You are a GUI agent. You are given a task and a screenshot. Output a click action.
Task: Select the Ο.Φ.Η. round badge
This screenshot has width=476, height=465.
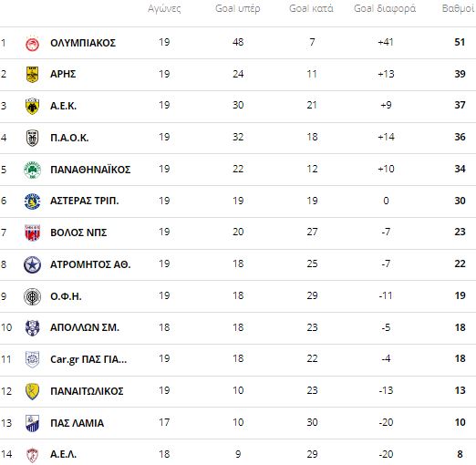click(32, 296)
